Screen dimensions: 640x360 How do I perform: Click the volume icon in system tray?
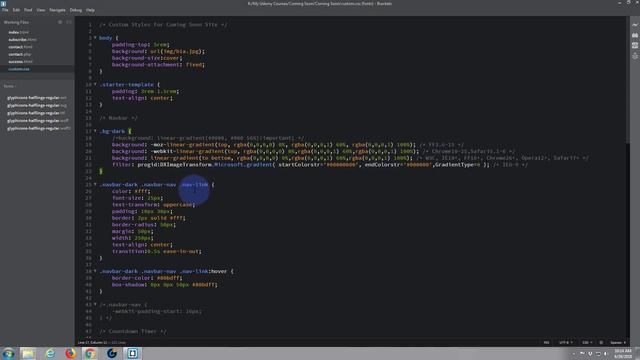[605, 354]
